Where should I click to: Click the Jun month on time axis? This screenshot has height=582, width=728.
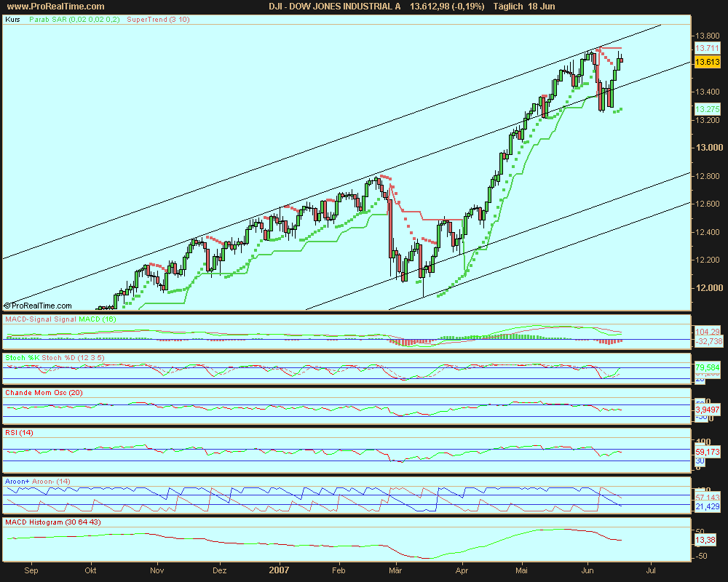click(587, 570)
